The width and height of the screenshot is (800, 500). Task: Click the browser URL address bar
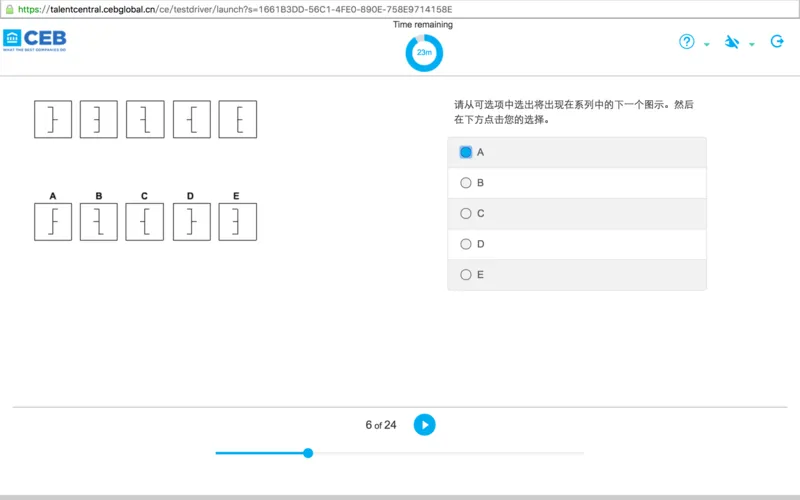[x=400, y=9]
